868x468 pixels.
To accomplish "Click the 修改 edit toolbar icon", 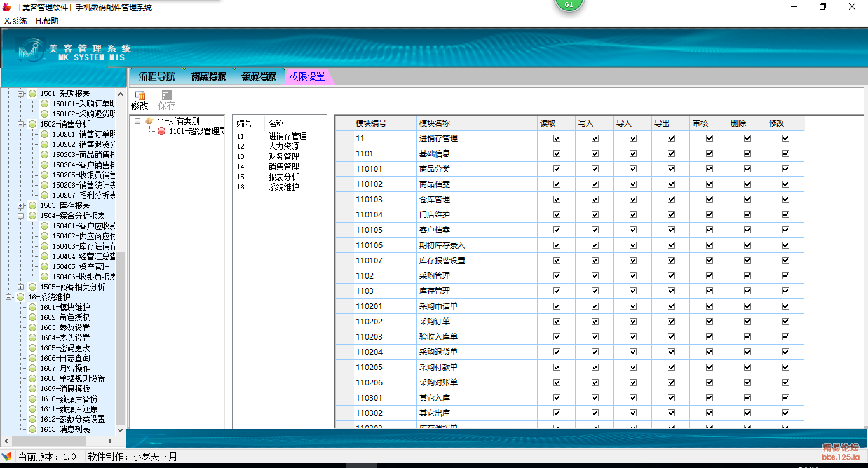I will 140,96.
